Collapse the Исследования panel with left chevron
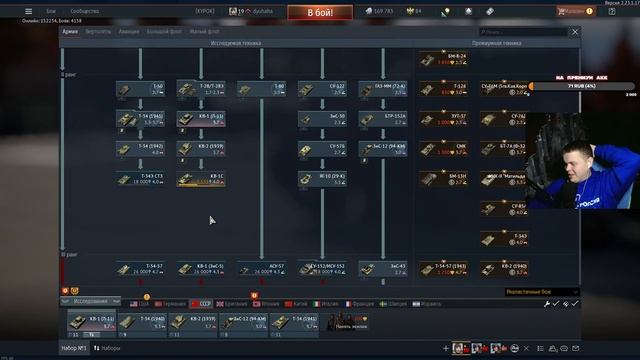The height and width of the screenshot is (360, 640). [x=64, y=301]
